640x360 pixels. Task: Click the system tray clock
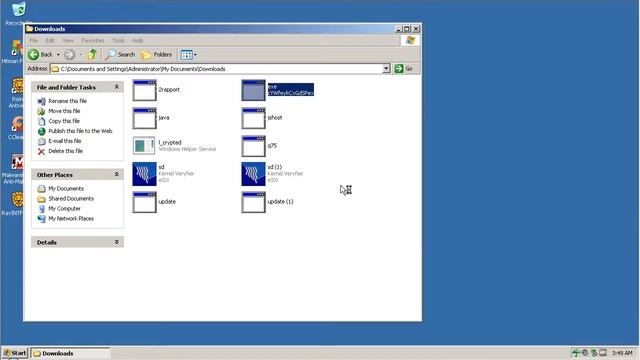point(622,353)
